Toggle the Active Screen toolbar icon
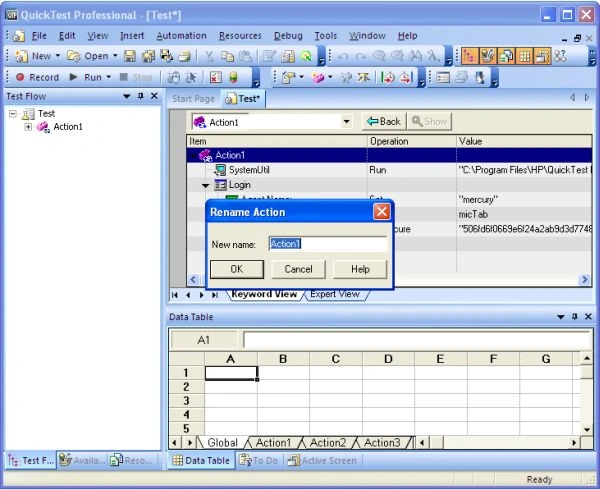Image resolution: width=600 pixels, height=490 pixels. click(543, 56)
